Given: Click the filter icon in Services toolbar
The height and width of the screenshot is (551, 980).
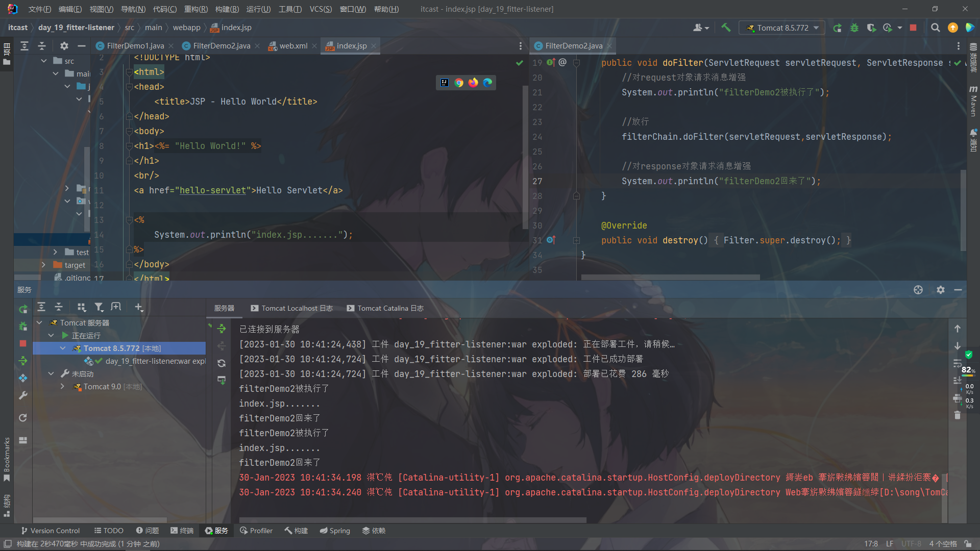Looking at the screenshot, I should tap(99, 307).
